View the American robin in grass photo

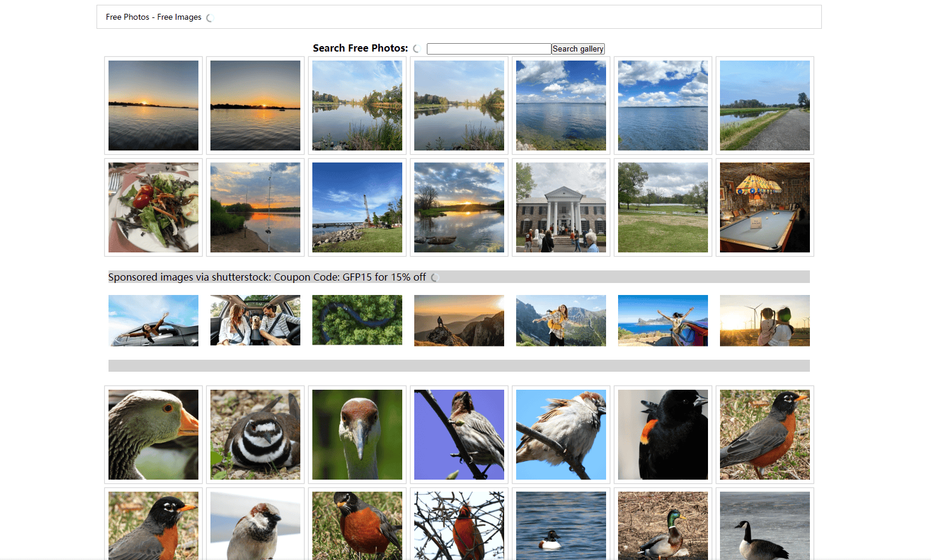(x=764, y=435)
